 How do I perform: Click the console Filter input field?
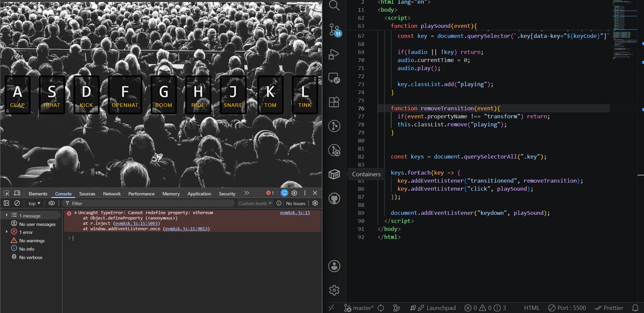coord(148,204)
